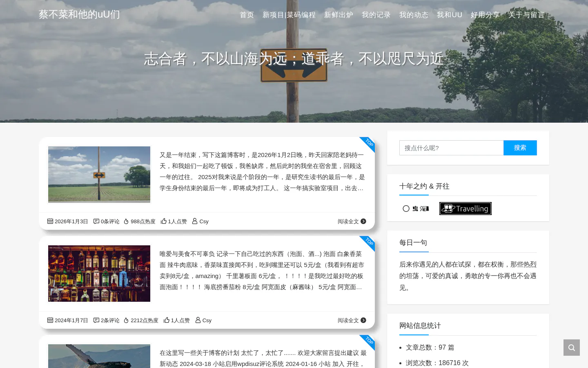
Task: Go to 首页 in the navigation
Action: (x=247, y=15)
